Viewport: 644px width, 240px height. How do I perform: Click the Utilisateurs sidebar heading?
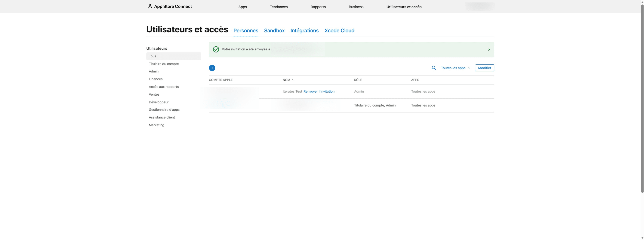pyautogui.click(x=157, y=48)
